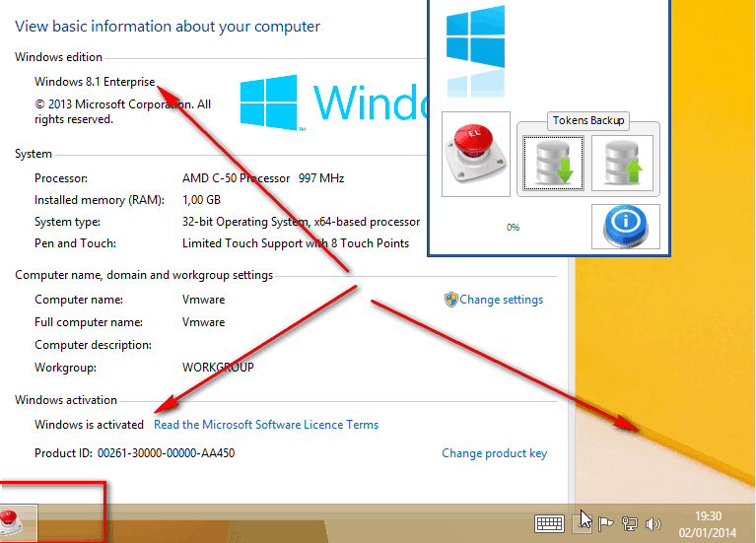Click the red EZ activation button

click(x=476, y=154)
